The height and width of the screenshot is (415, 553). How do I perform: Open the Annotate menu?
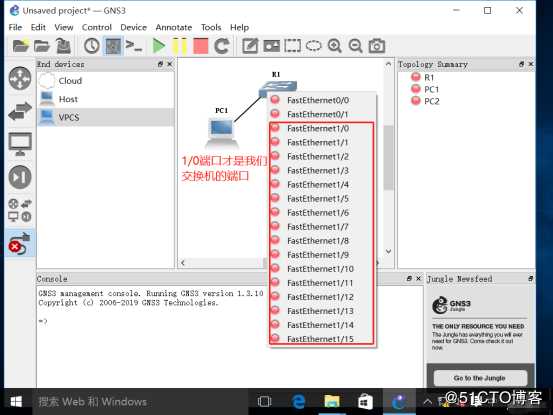coord(174,27)
